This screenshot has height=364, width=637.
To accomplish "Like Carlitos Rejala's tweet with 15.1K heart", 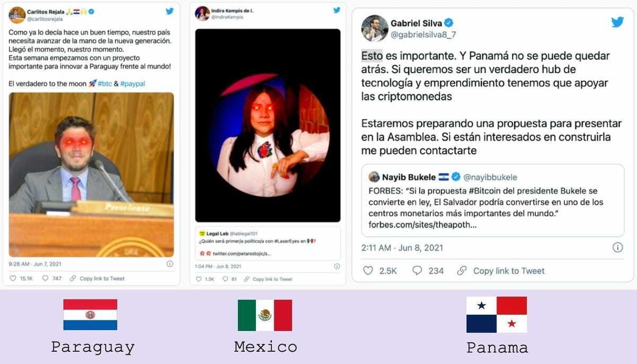I will tap(21, 279).
